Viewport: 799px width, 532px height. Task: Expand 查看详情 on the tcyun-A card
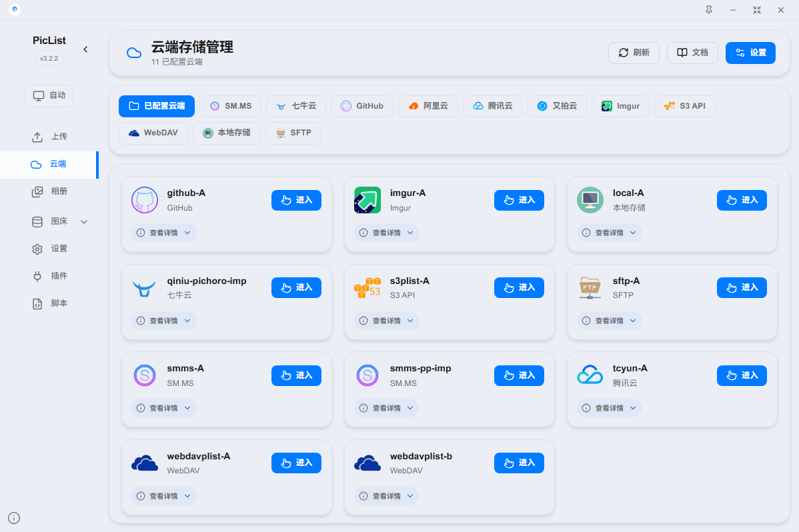click(x=610, y=408)
